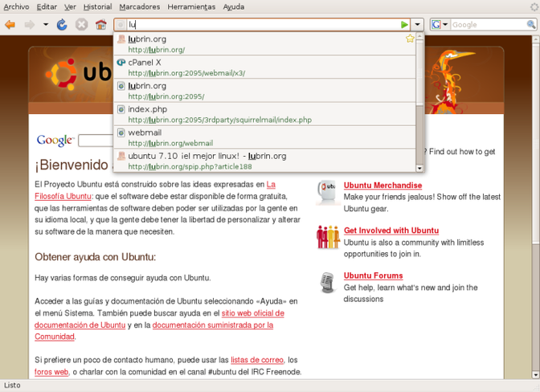Open the back/forward history dropdown arrow
Viewport: 540px width, 392px height.
pyautogui.click(x=46, y=25)
